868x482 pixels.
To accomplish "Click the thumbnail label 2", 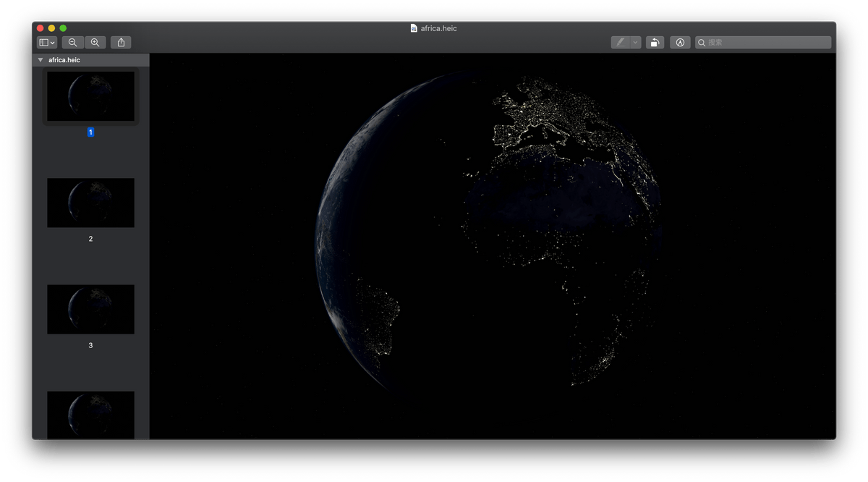I will [x=90, y=239].
